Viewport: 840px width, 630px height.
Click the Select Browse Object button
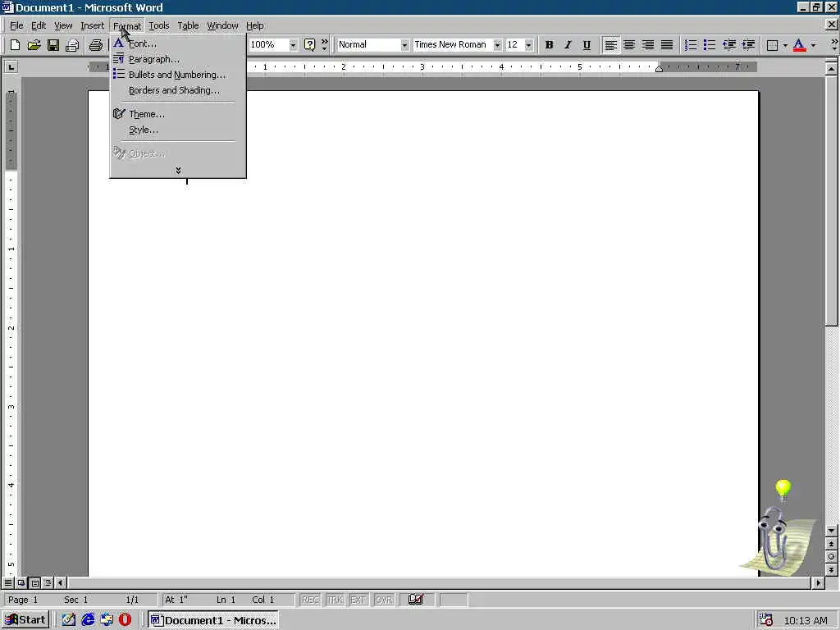click(x=832, y=557)
